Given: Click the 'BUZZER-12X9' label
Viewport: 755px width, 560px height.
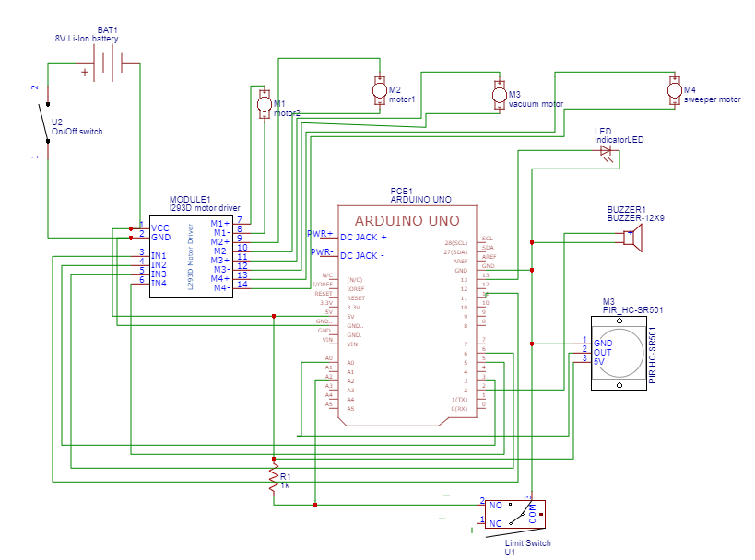Looking at the screenshot, I should pos(635,218).
